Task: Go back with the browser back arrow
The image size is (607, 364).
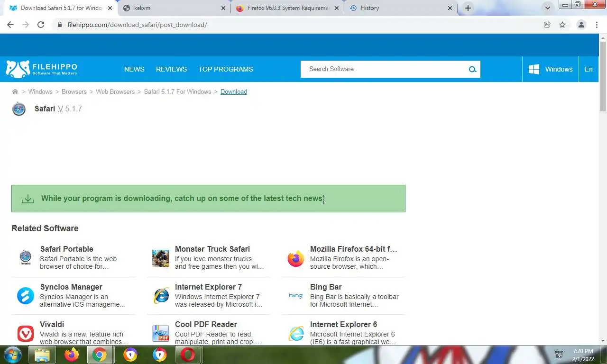Action: 10,25
